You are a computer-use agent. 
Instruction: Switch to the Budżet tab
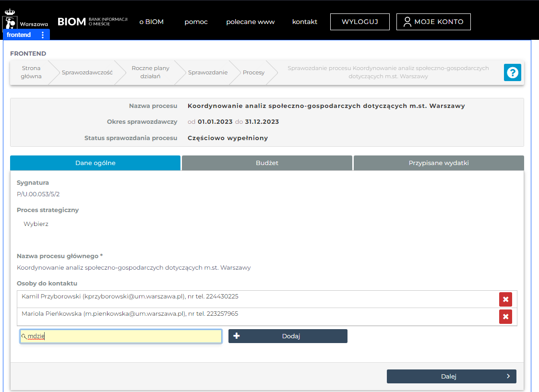click(267, 163)
